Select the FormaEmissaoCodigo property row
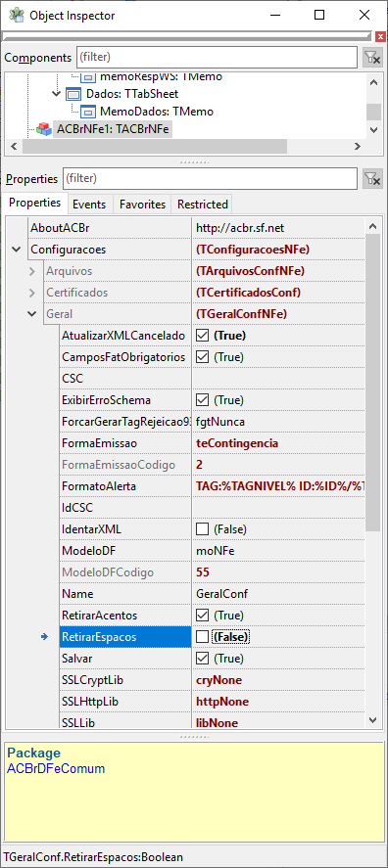The image size is (388, 868). point(212,465)
